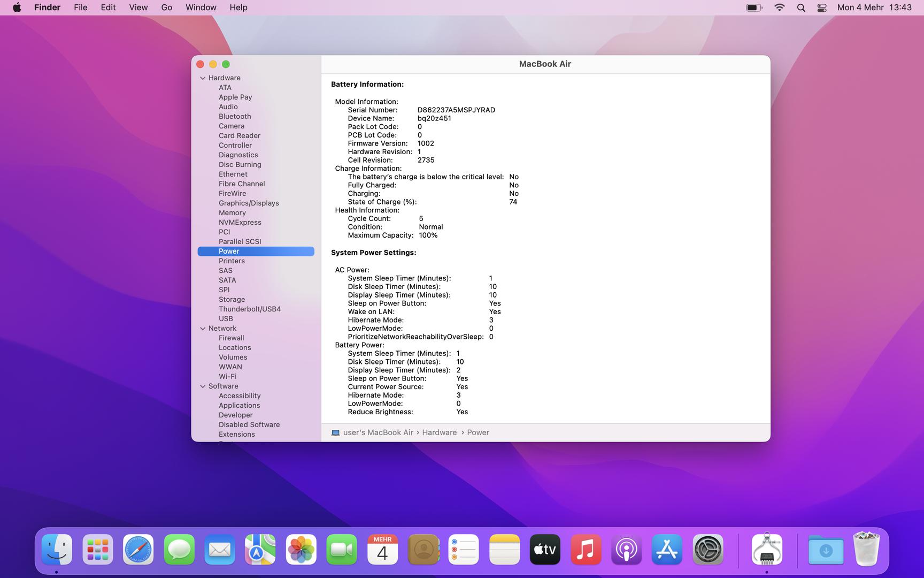The image size is (924, 578).
Task: Open Safari from the Dock
Action: (x=138, y=550)
